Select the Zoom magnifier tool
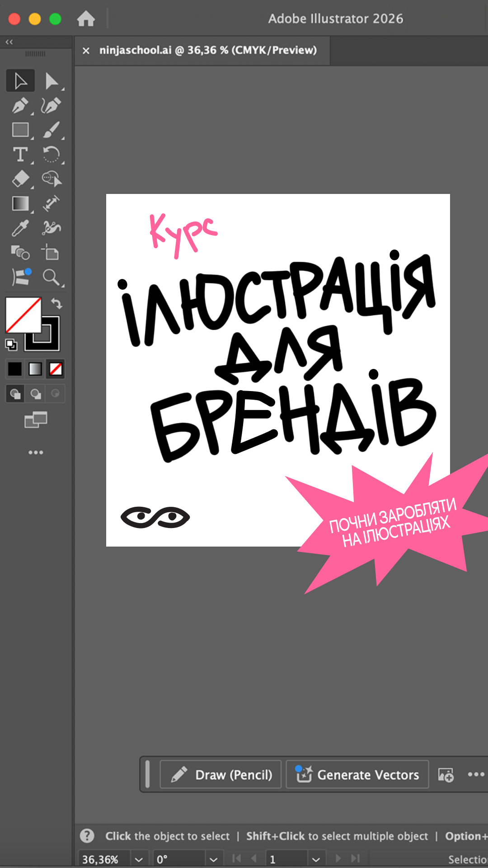The image size is (488, 868). (52, 277)
